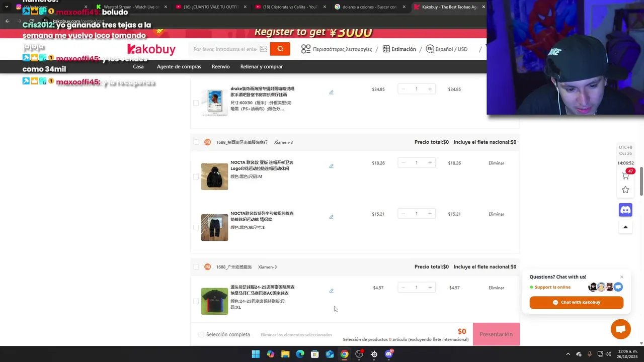This screenshot has height=362, width=644.
Task: Edit the drake poster item details
Action: tap(331, 93)
